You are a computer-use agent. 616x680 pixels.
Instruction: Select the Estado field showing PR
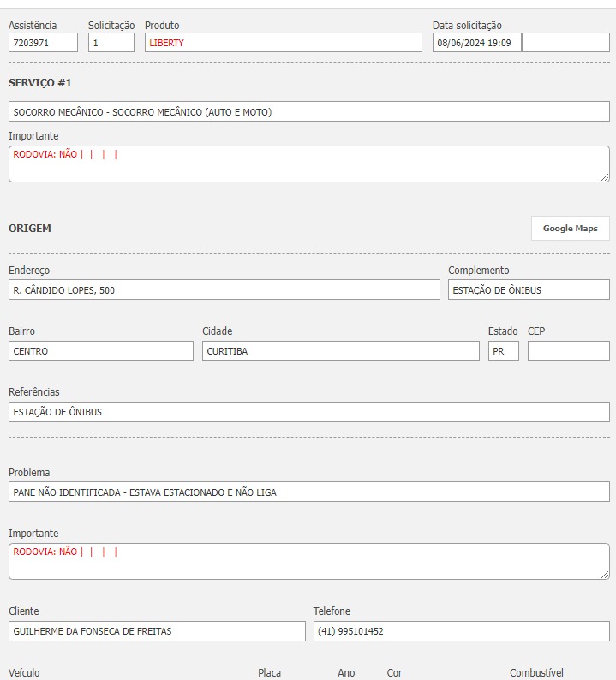tap(503, 351)
